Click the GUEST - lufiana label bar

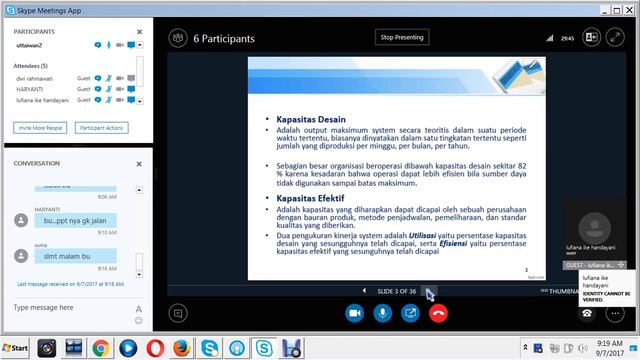pyautogui.click(x=595, y=265)
